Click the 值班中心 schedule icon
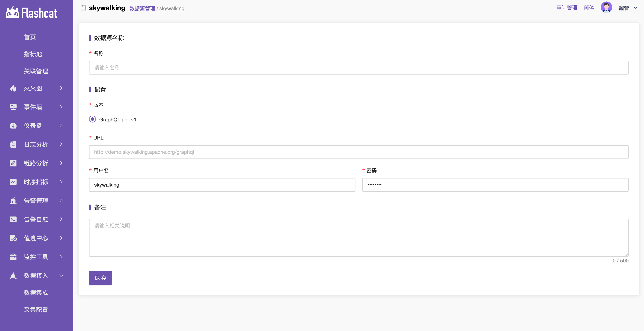Image resolution: width=644 pixels, height=331 pixels. (x=13, y=238)
